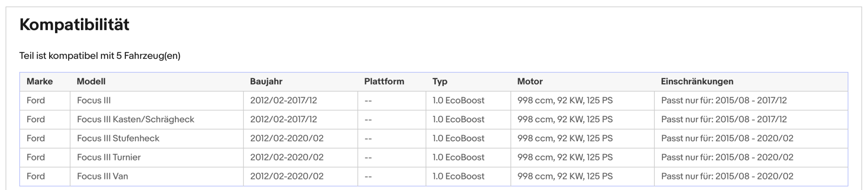
Task: Click Plattform '--' in Focus III Turnier row
Action: [x=368, y=157]
